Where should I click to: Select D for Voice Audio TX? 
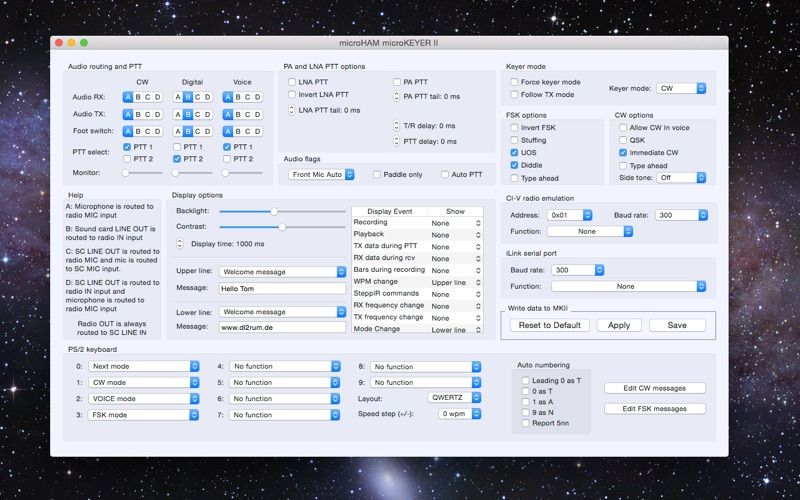tap(258, 114)
